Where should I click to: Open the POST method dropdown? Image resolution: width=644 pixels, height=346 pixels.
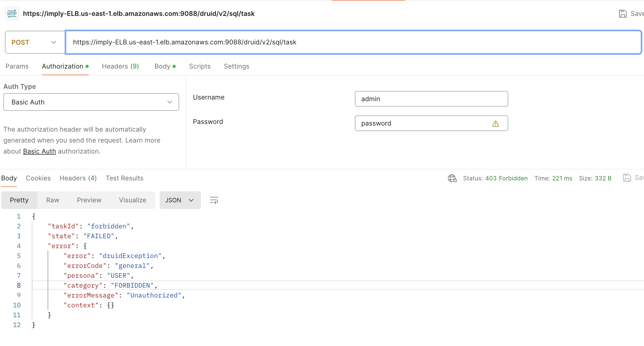35,42
